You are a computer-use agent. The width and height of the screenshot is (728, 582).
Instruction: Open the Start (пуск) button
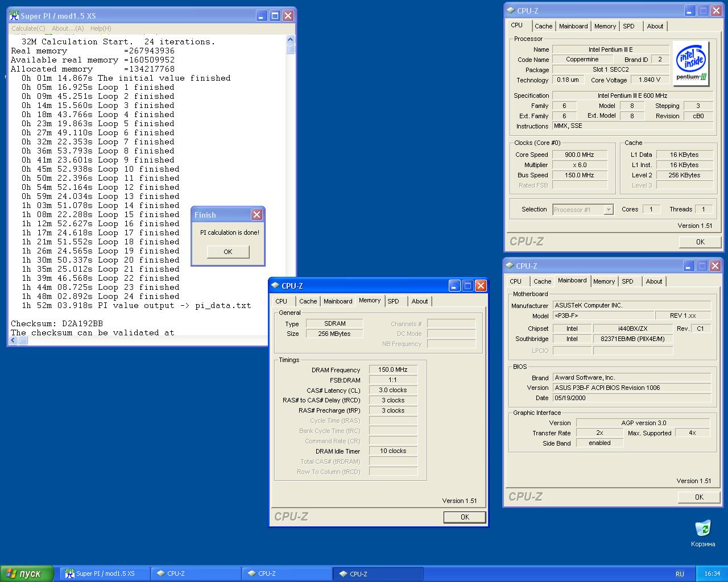pyautogui.click(x=27, y=573)
